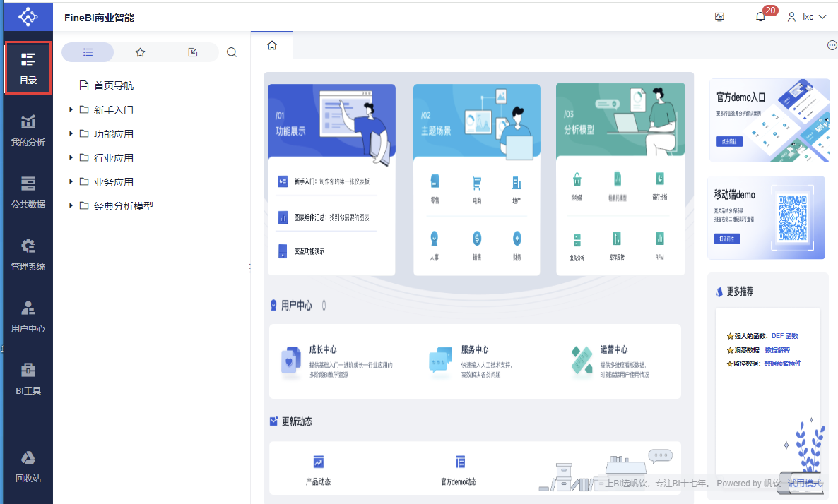Open DEF 函数 recommendation link

(x=784, y=336)
